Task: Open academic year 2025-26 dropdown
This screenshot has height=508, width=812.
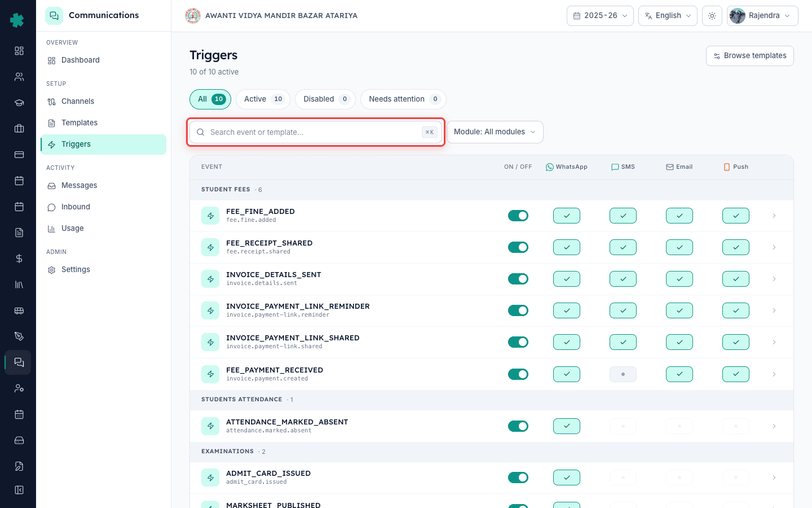Action: tap(600, 16)
